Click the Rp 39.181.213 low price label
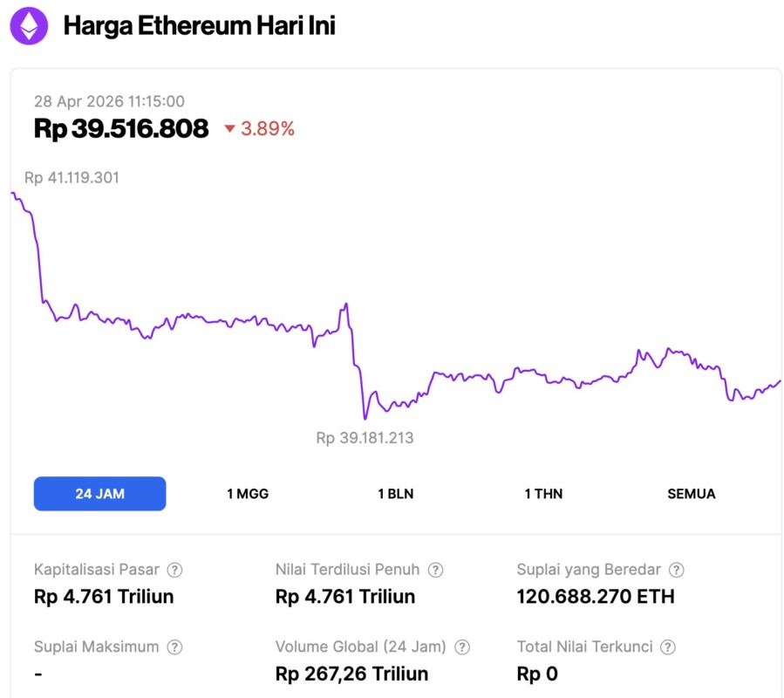This screenshot has height=698, width=784. 365,438
